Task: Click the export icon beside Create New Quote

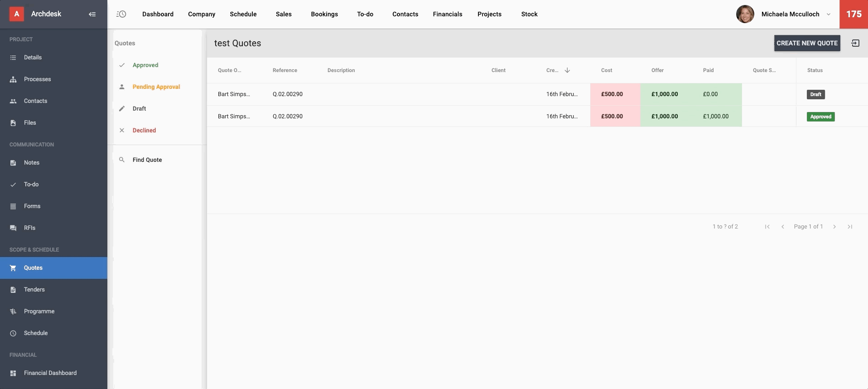Action: [855, 43]
